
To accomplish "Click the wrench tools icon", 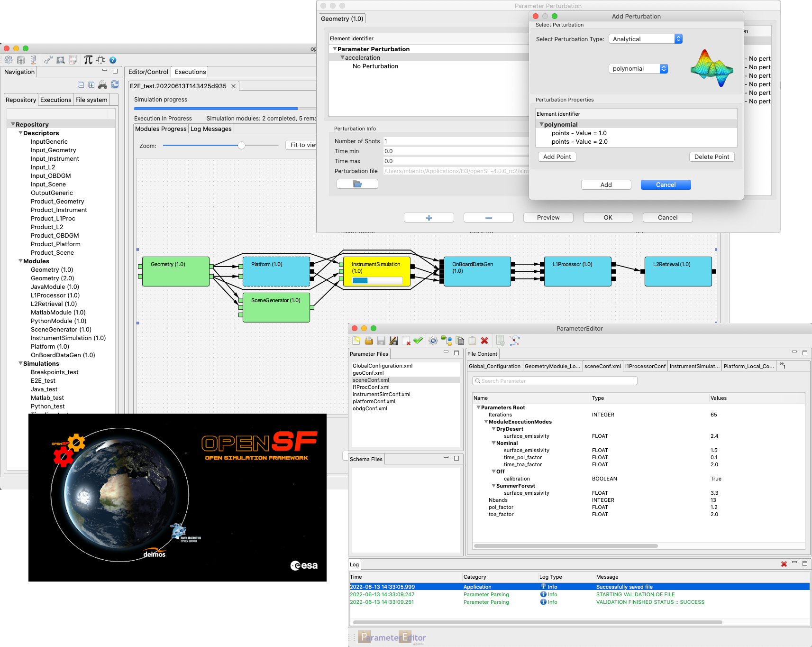I will tap(48, 60).
